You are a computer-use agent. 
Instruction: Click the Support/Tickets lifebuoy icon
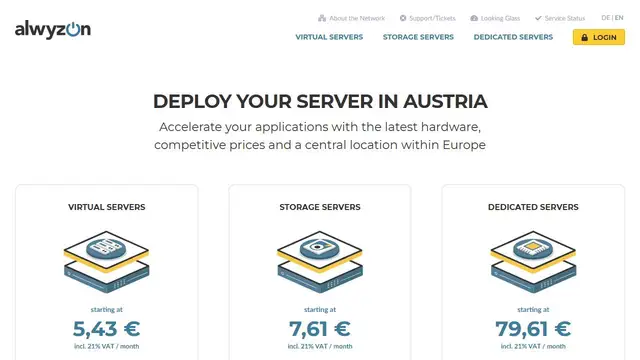pos(403,18)
